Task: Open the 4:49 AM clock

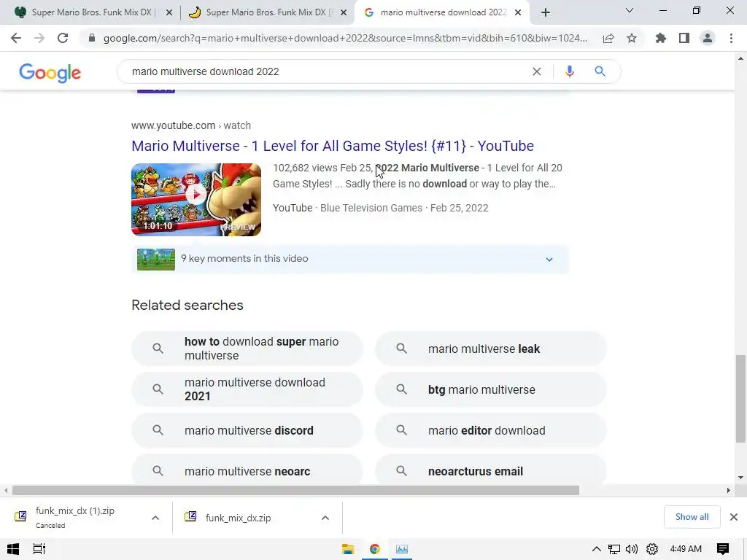Action: tap(686, 549)
